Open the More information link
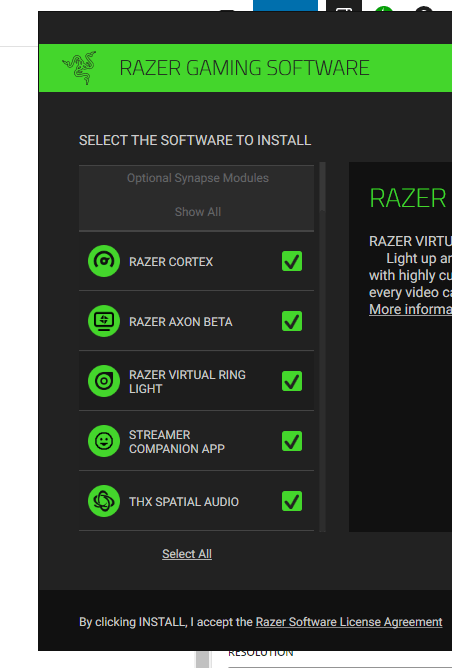Viewport: 452px width, 668px height. tap(410, 309)
